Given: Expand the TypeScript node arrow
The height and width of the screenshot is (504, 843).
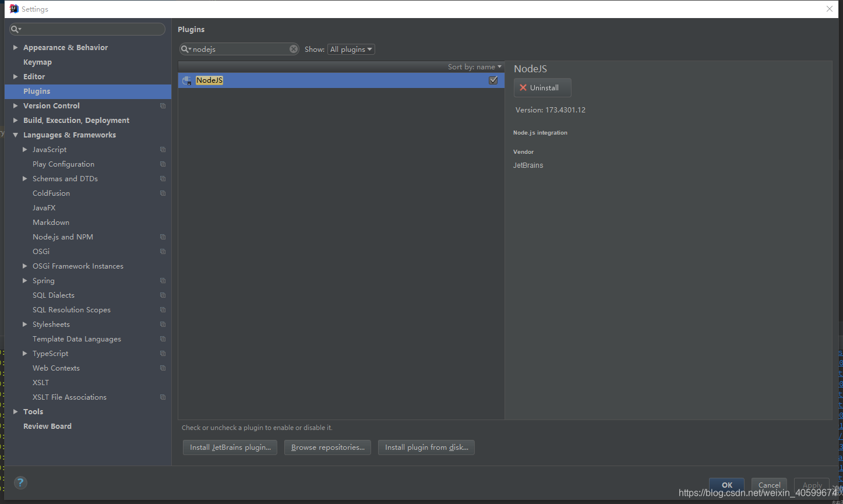Looking at the screenshot, I should coord(24,353).
